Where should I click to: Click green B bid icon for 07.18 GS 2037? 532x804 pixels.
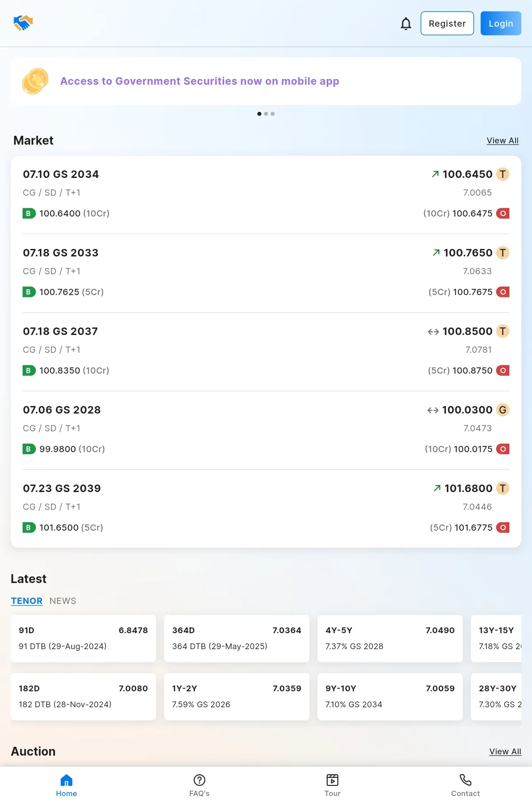click(29, 370)
